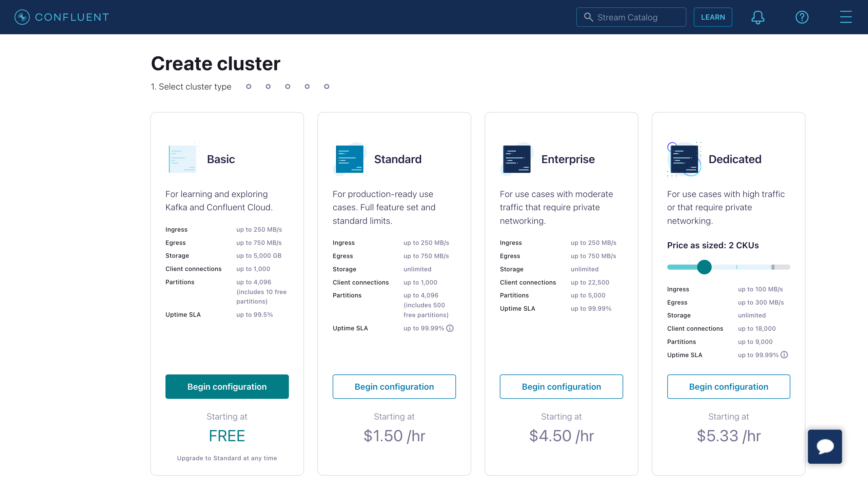Begin configuration for the Basic cluster
The width and height of the screenshot is (868, 485).
click(x=227, y=386)
